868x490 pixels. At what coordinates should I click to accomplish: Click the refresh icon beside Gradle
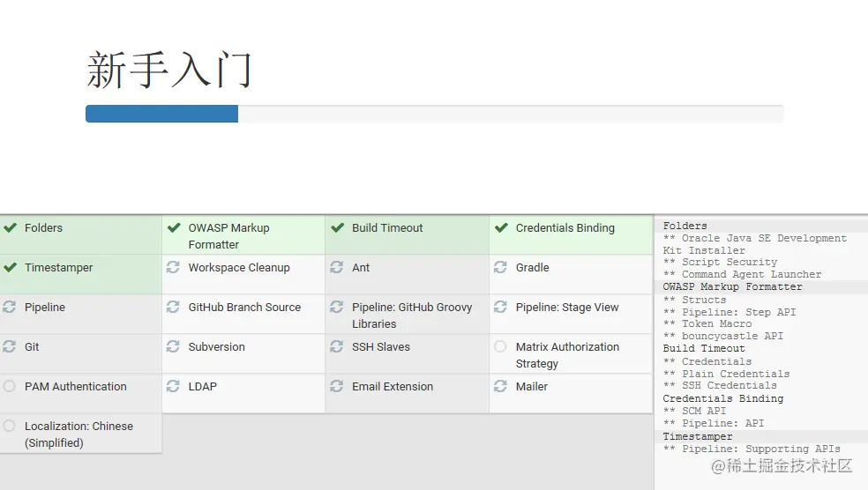click(x=500, y=268)
